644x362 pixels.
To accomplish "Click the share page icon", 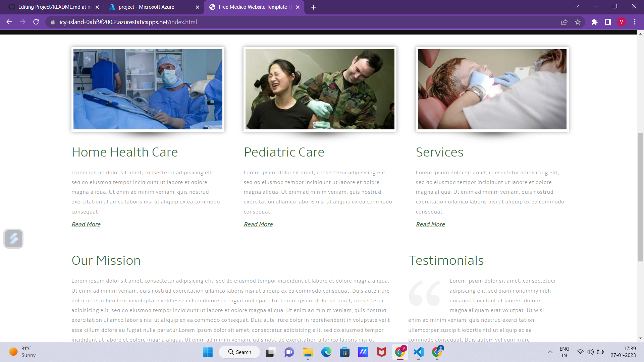I will click(564, 22).
